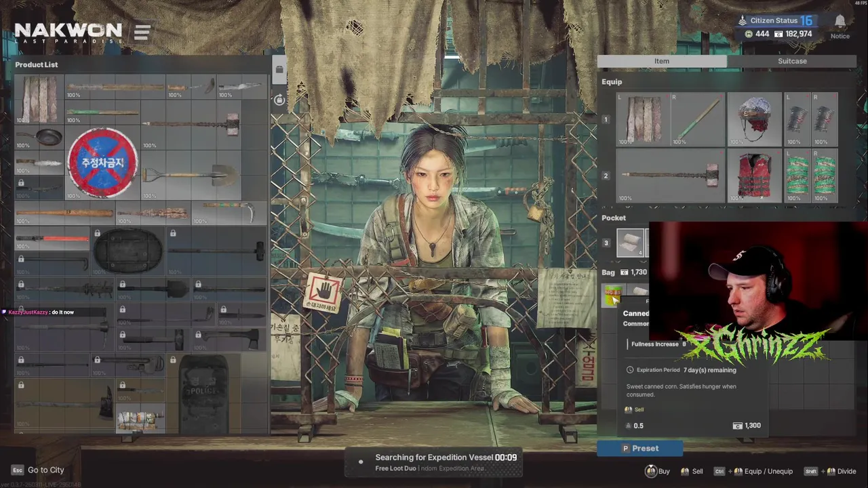Select the locked pipe wrench in Product List
The height and width of the screenshot is (488, 868).
click(128, 366)
